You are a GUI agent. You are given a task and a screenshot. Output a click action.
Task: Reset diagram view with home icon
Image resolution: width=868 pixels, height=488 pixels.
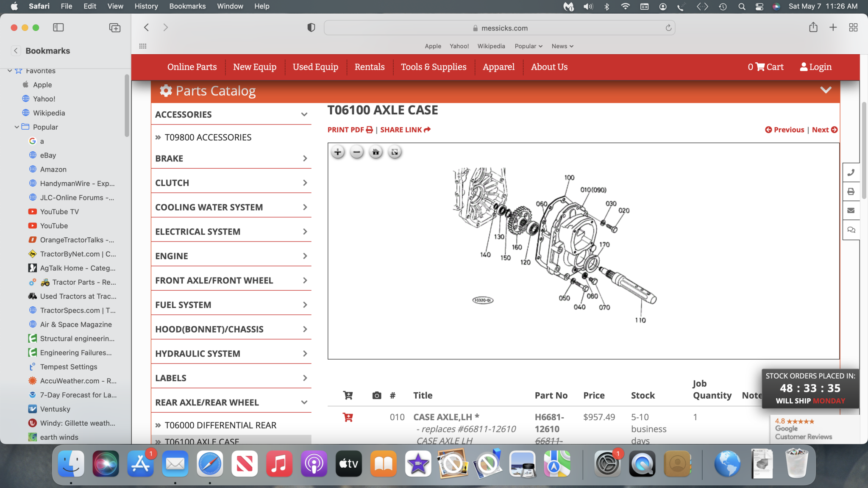tap(376, 152)
